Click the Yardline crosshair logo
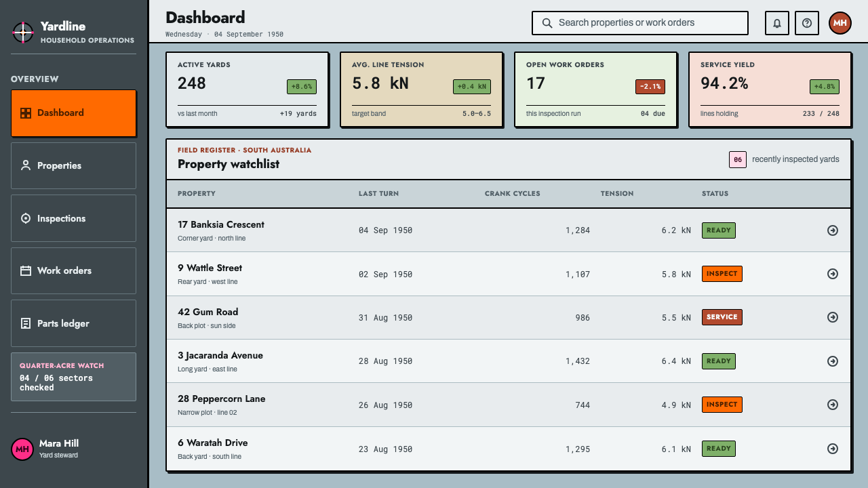Image resolution: width=868 pixels, height=488 pixels. pos(23,32)
